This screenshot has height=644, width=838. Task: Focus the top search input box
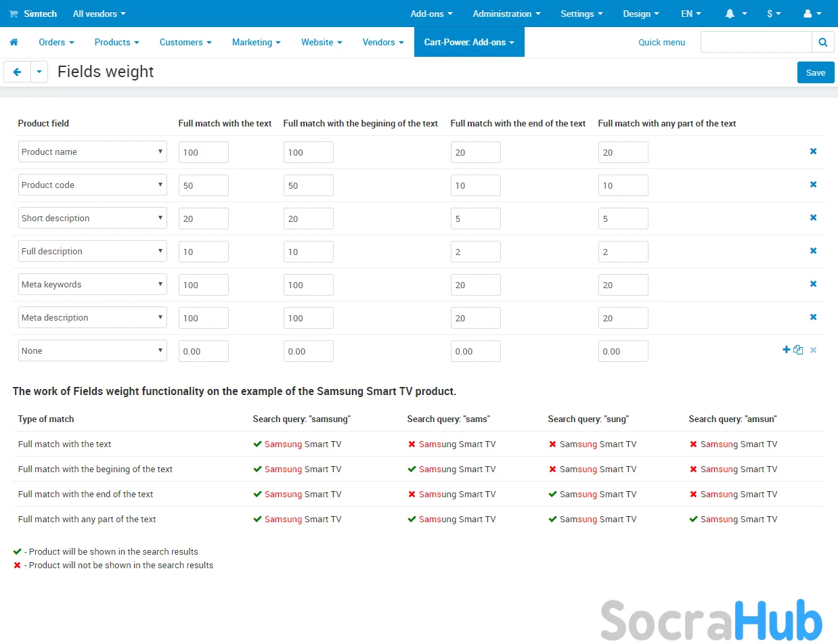tap(755, 42)
